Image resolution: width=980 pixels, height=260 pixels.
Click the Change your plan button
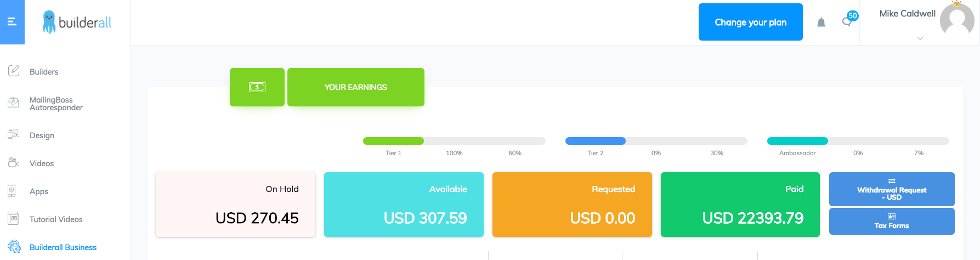pos(750,22)
